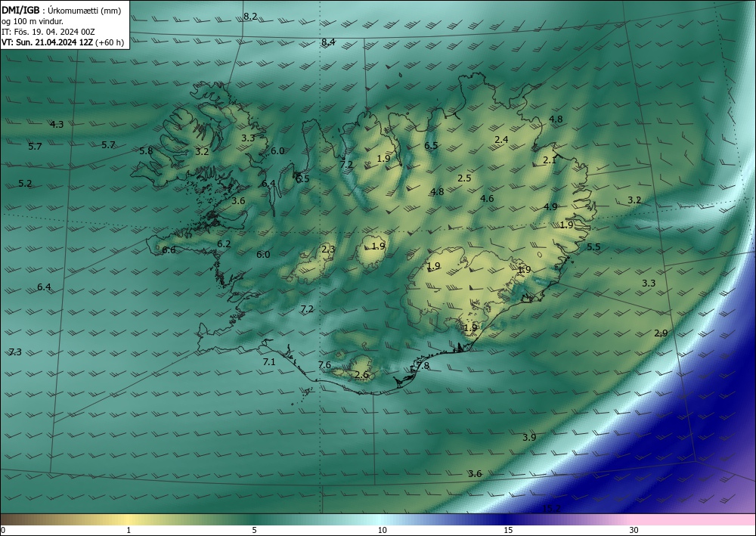The height and width of the screenshot is (536, 756).
Task: Click the 5.2 value label
Action: click(25, 184)
